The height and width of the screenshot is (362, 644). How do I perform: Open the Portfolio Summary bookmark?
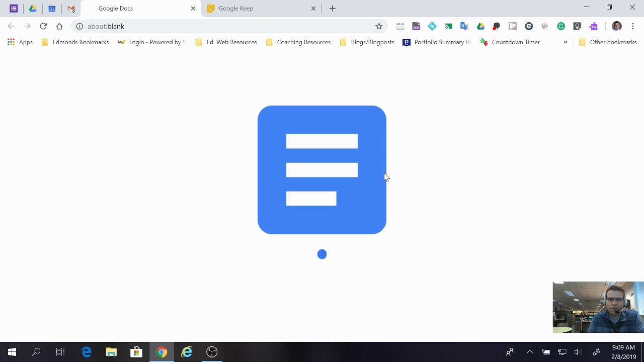click(437, 42)
